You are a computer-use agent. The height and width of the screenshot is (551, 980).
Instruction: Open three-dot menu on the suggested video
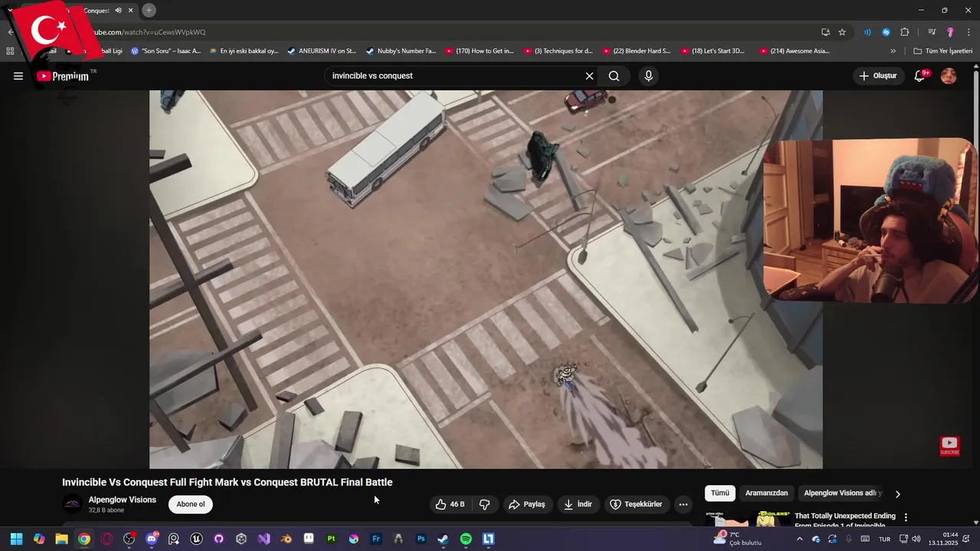pos(906,517)
